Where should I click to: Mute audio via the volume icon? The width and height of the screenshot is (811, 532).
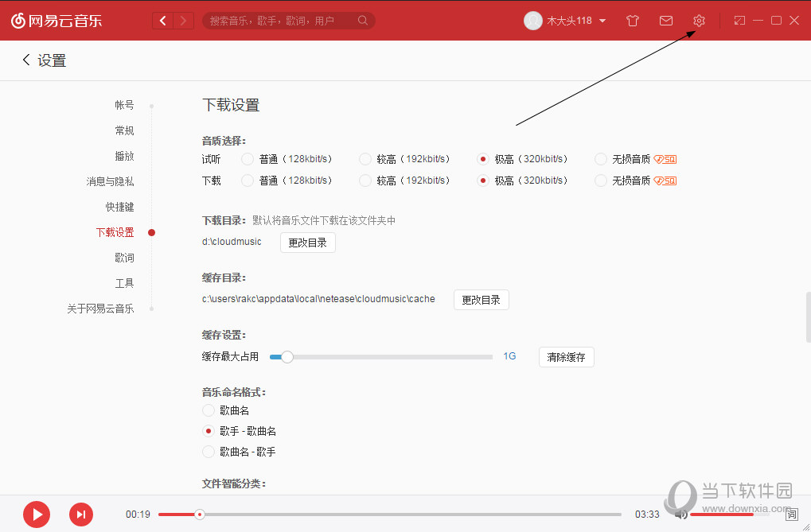(x=680, y=515)
